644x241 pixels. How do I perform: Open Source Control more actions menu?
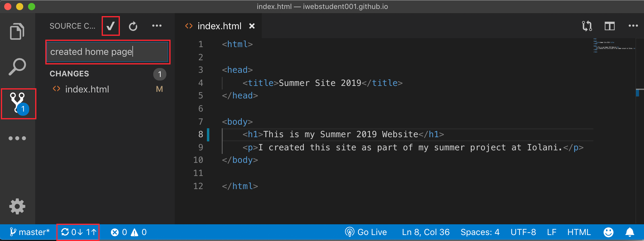click(x=157, y=26)
